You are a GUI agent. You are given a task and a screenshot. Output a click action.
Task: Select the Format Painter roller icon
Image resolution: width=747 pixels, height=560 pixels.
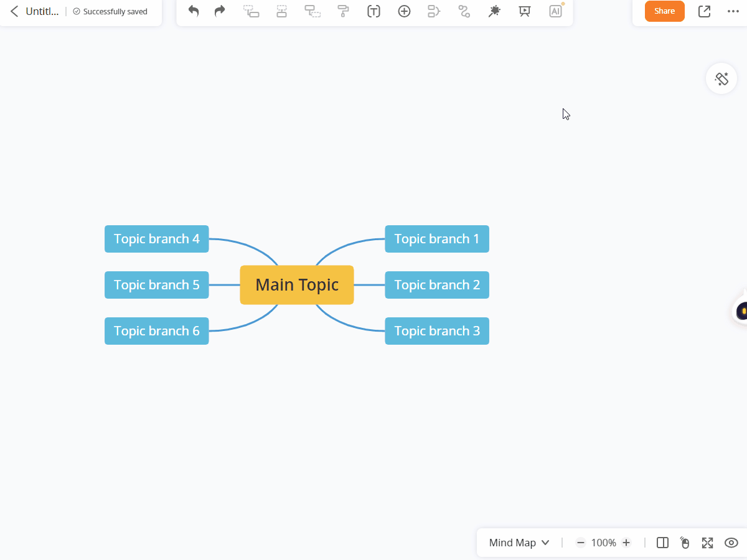pyautogui.click(x=343, y=11)
